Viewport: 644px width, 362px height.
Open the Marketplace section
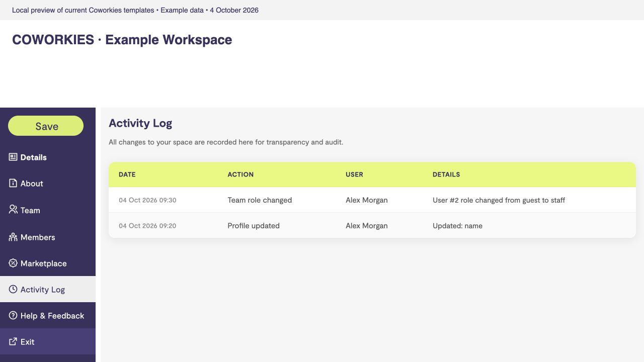(48, 263)
